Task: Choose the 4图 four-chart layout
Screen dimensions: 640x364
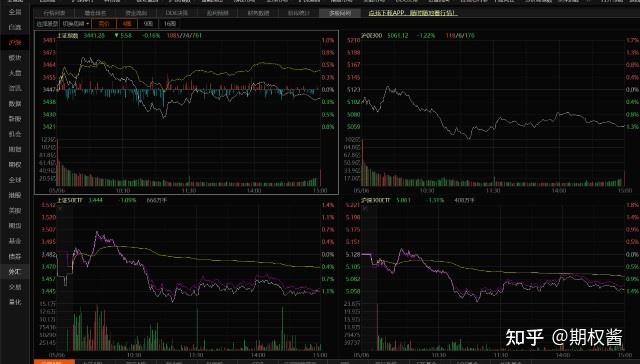Action: pyautogui.click(x=127, y=24)
